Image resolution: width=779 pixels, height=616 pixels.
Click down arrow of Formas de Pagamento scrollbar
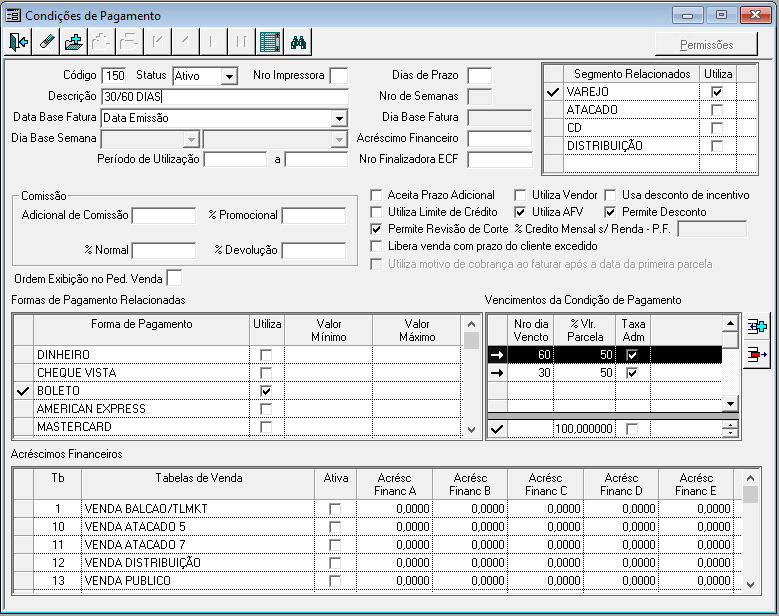(x=471, y=429)
